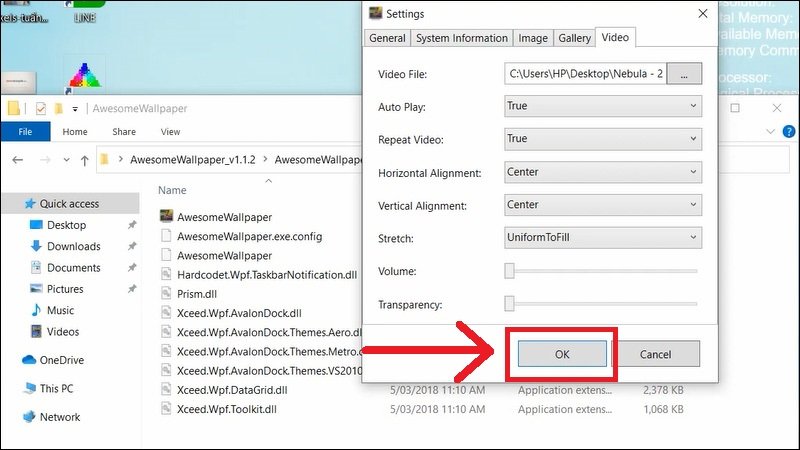Image resolution: width=800 pixels, height=450 pixels.
Task: Switch to the General tab
Action: [387, 38]
